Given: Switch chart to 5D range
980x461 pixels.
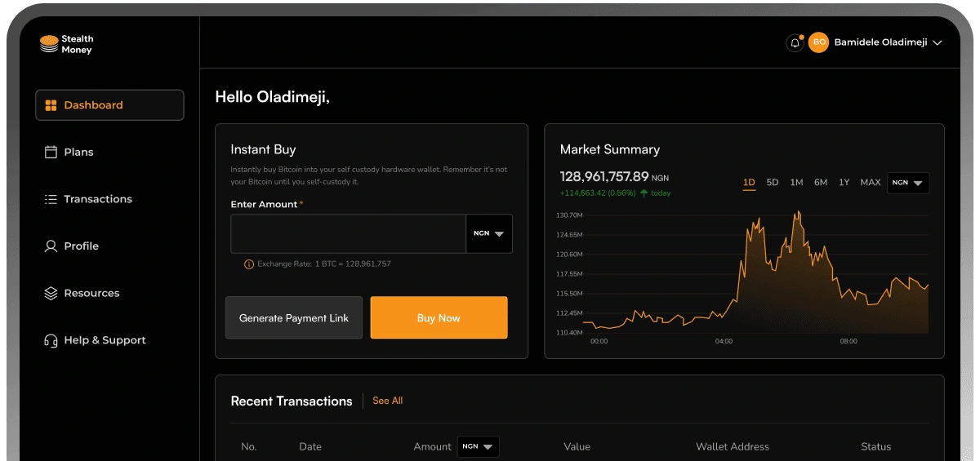Looking at the screenshot, I should click(x=773, y=183).
